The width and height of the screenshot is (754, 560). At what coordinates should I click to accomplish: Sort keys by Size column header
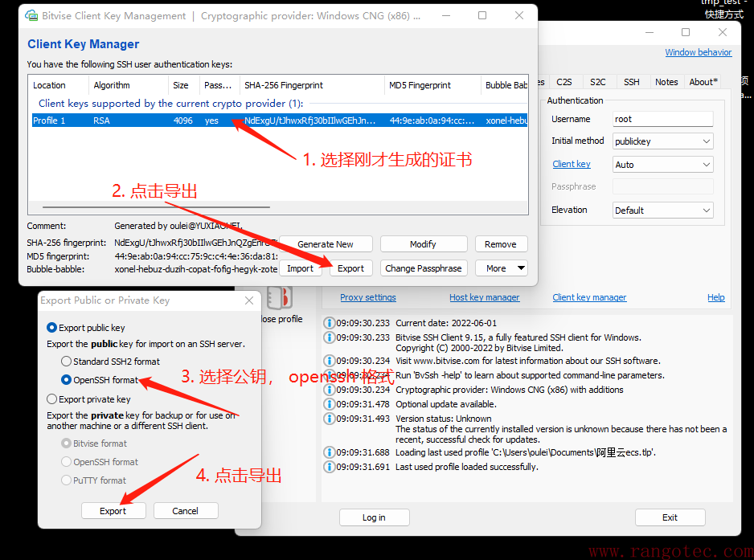(x=184, y=85)
